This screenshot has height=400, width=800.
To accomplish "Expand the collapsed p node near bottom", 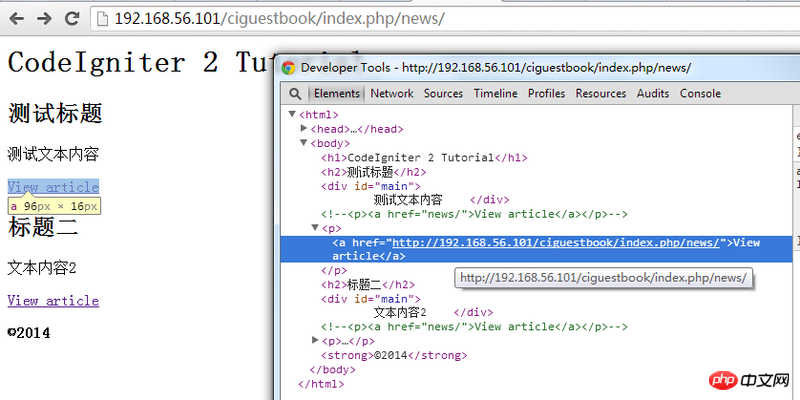I will (x=315, y=340).
